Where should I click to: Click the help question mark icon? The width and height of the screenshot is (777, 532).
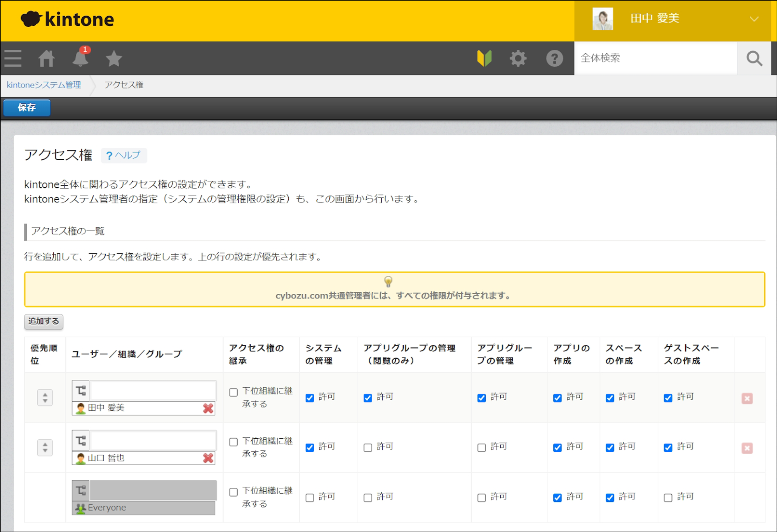(x=554, y=58)
